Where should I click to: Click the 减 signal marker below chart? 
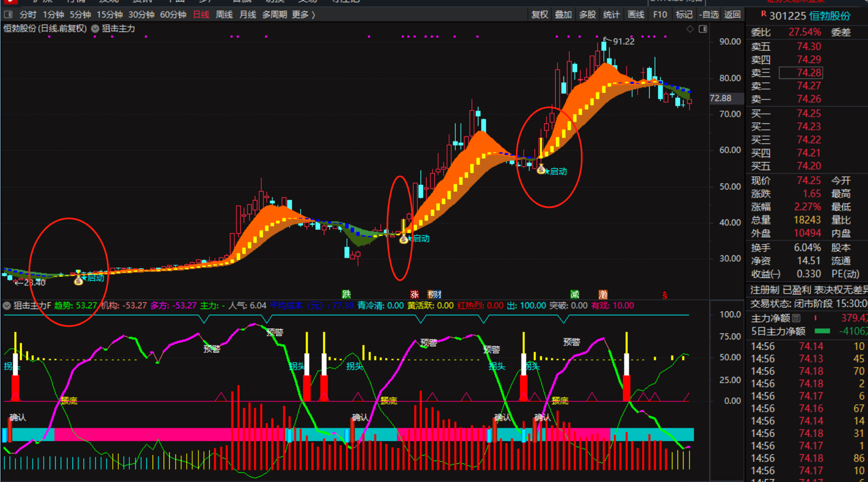(x=575, y=295)
